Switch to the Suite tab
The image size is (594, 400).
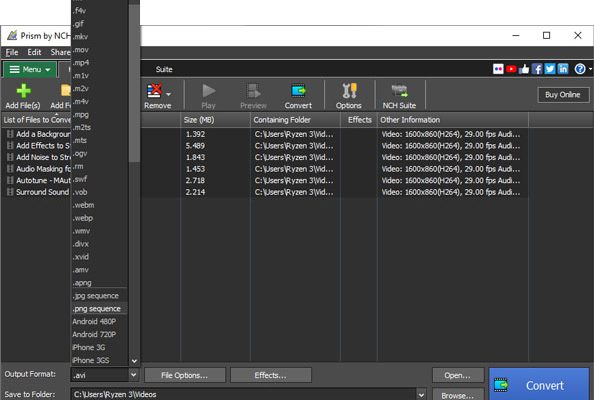coord(164,69)
